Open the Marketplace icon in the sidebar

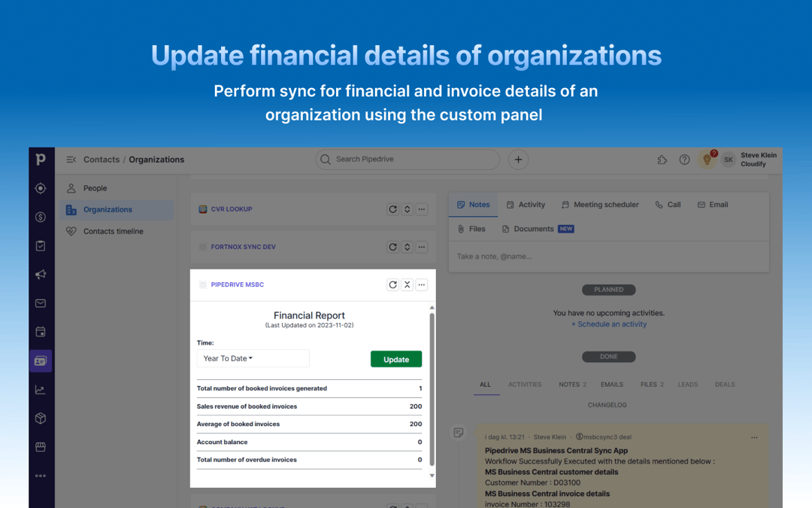[41, 446]
